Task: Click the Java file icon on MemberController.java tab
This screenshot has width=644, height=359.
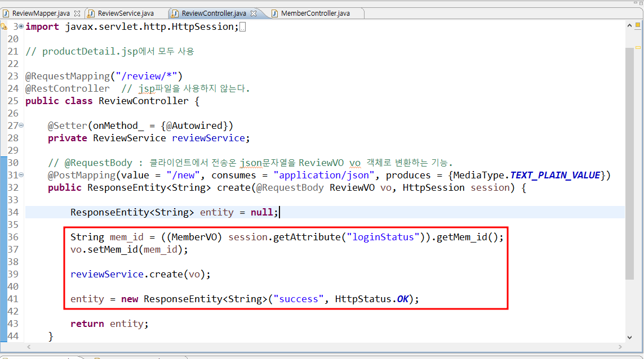Action: coord(275,14)
